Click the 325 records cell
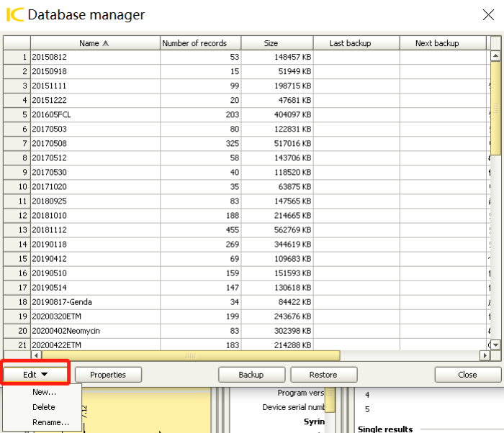The height and width of the screenshot is (433, 504). (x=201, y=144)
